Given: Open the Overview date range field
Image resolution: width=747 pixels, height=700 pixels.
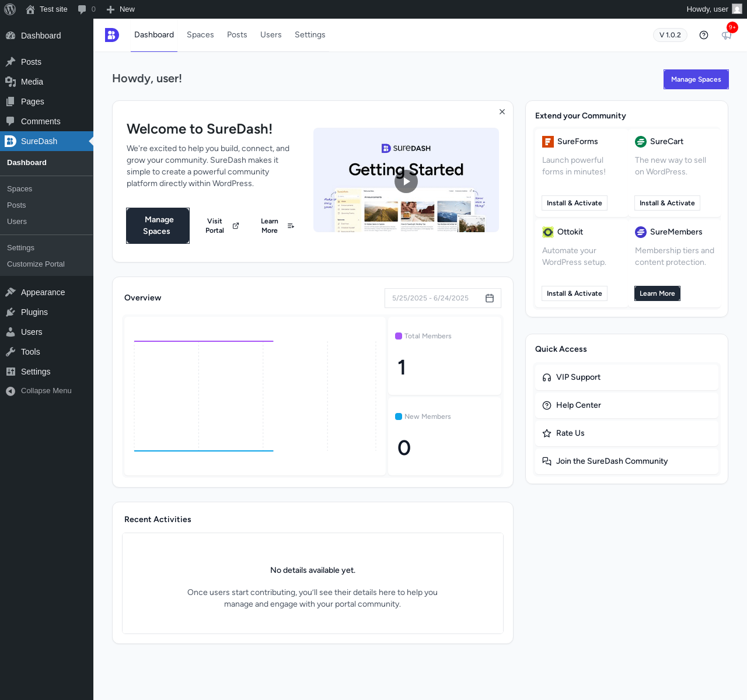Looking at the screenshot, I should 443,298.
